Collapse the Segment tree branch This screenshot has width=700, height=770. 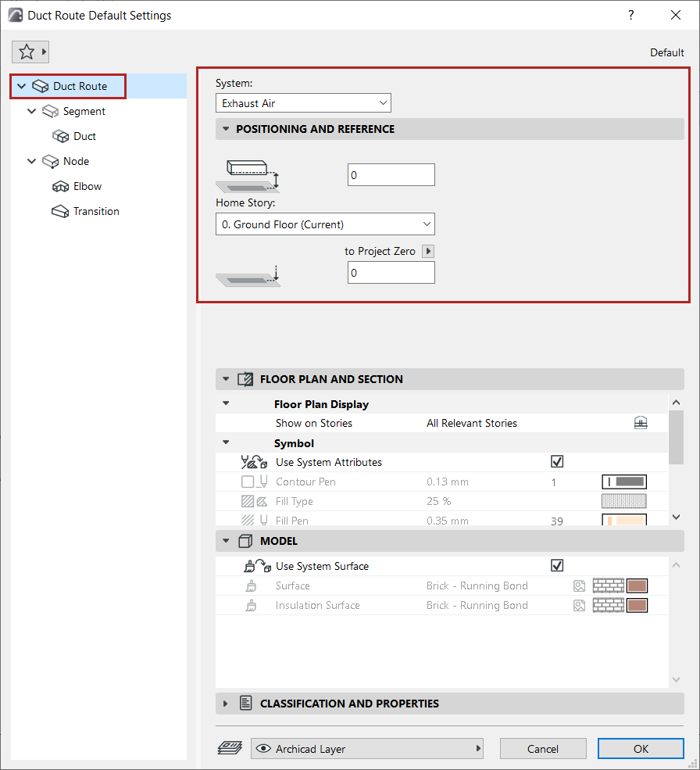[x=31, y=112]
